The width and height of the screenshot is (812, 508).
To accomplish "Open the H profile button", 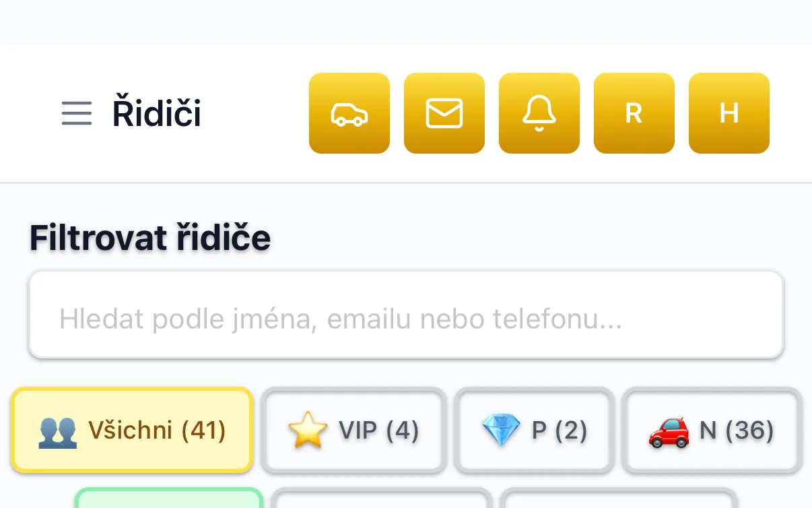I will click(x=729, y=113).
